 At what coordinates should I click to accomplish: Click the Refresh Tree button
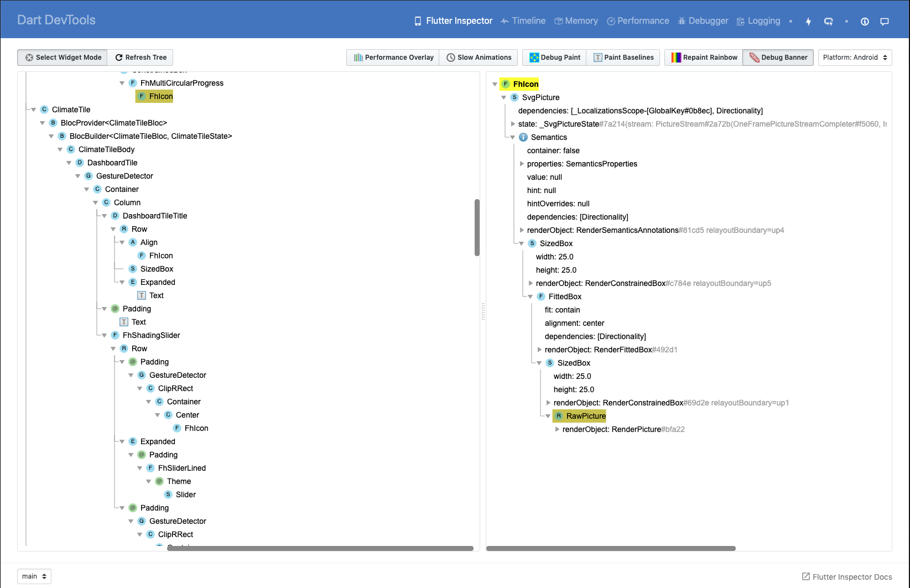[141, 58]
